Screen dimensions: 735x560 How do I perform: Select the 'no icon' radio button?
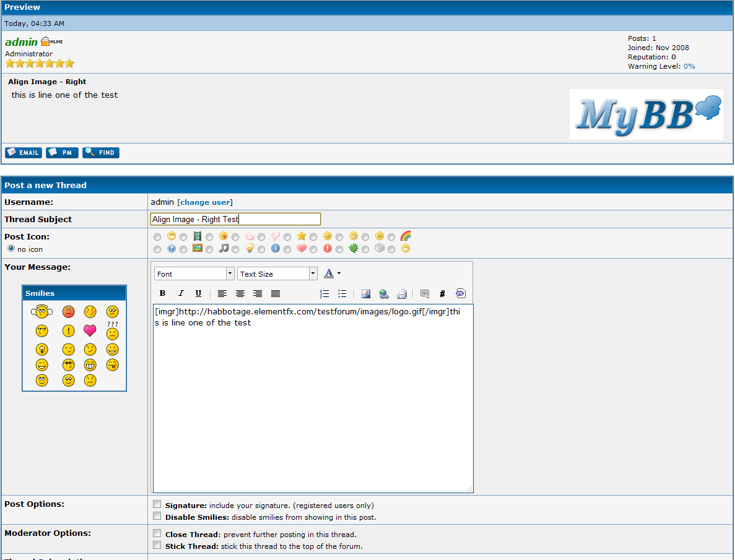point(11,249)
